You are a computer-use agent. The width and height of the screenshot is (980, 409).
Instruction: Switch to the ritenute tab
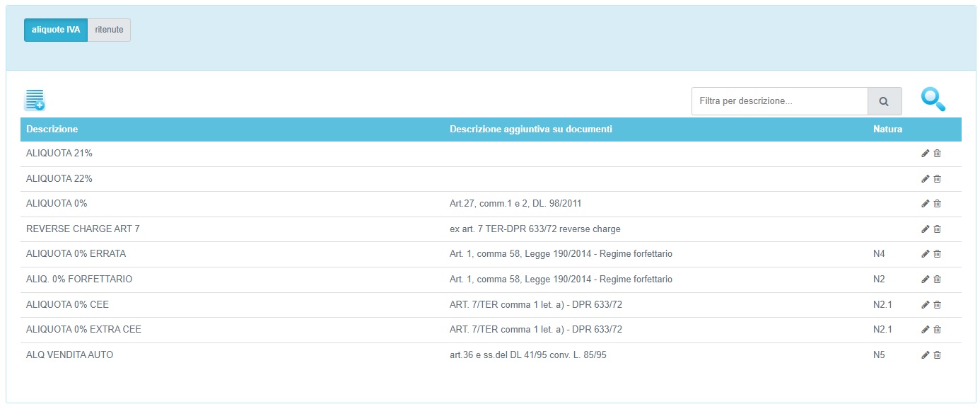point(109,30)
